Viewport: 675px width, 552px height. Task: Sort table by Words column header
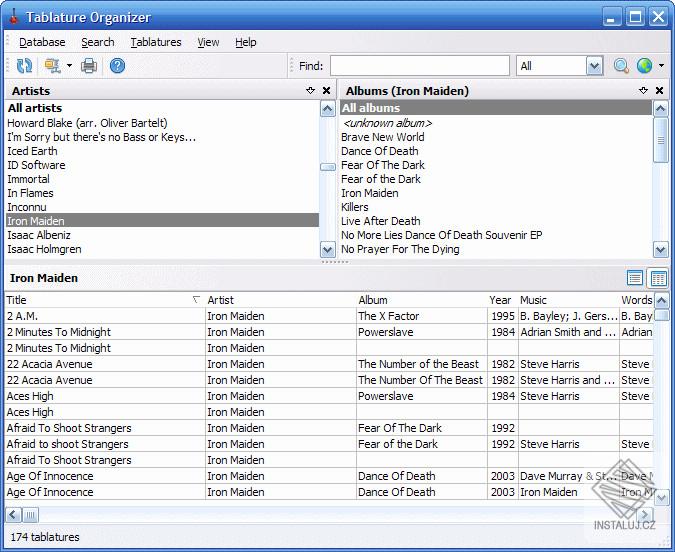click(x=636, y=300)
